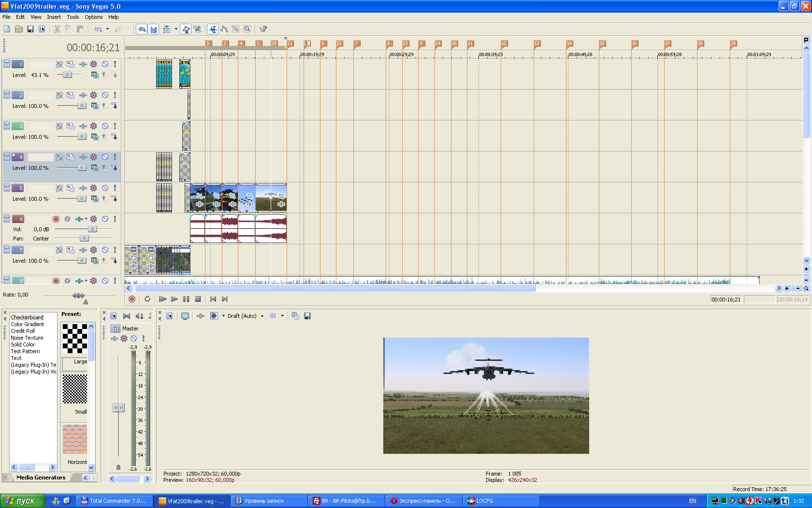Select Credit Roll generator

coord(23,331)
